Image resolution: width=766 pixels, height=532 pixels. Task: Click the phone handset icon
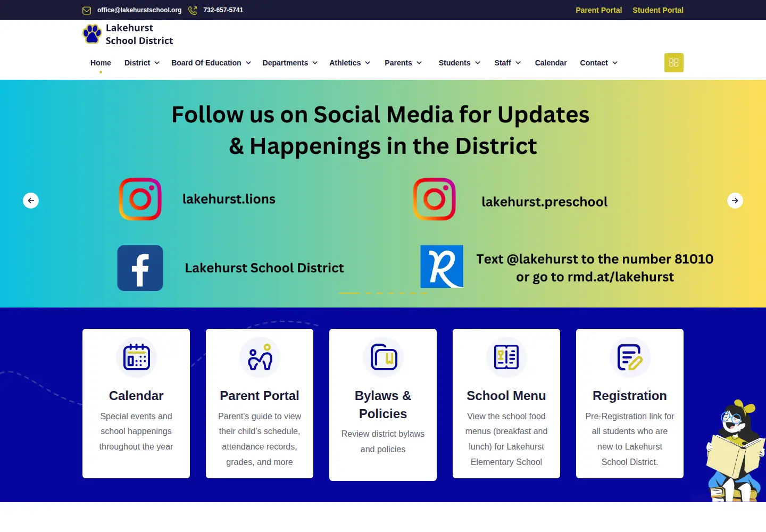193,10
